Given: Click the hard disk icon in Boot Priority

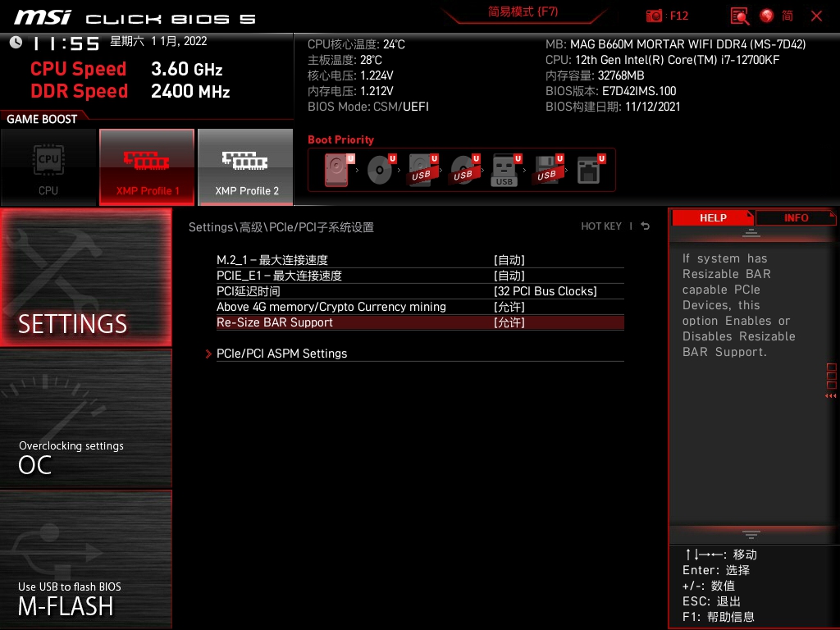Looking at the screenshot, I should 336,170.
